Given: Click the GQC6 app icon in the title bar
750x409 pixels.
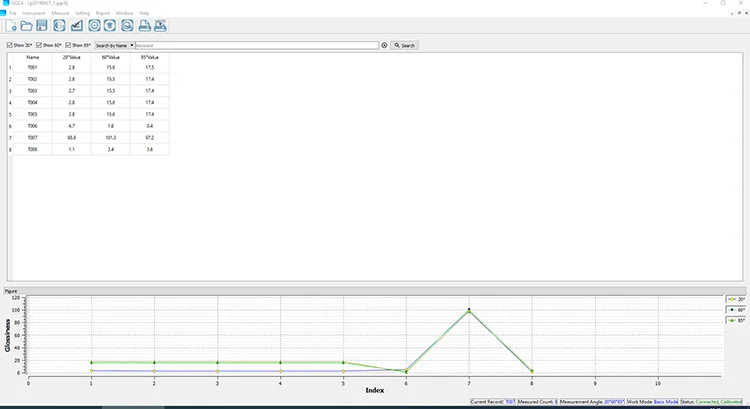Looking at the screenshot, I should point(6,3).
